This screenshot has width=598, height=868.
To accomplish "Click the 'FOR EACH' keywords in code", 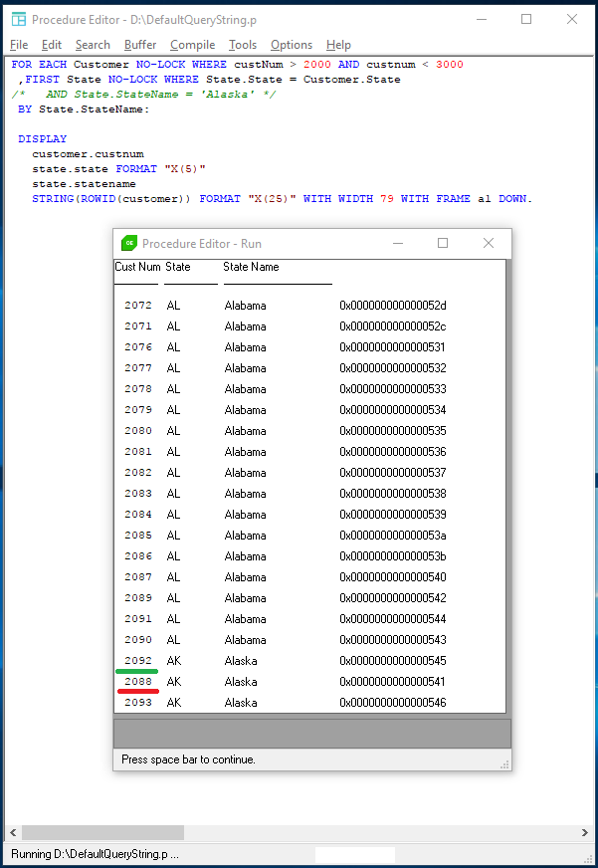I will point(39,65).
